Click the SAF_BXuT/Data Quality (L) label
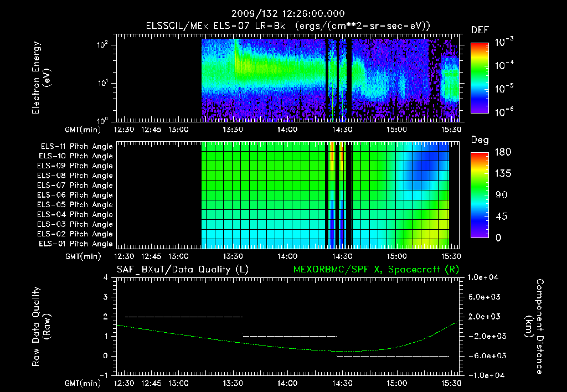 click(183, 270)
